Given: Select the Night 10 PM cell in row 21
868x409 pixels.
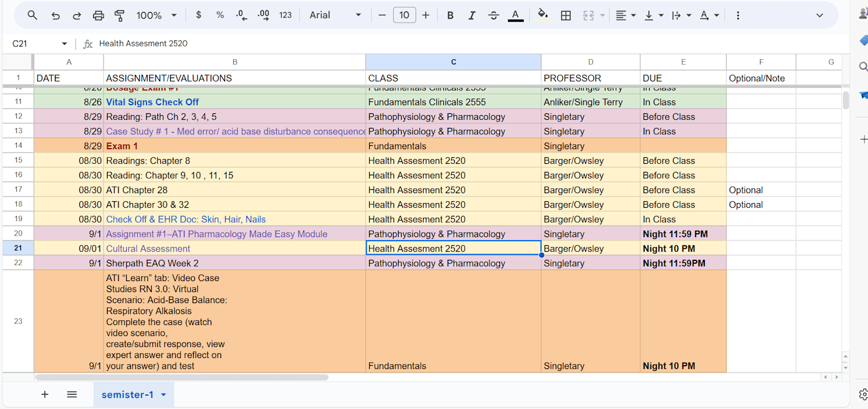Looking at the screenshot, I should pos(683,248).
